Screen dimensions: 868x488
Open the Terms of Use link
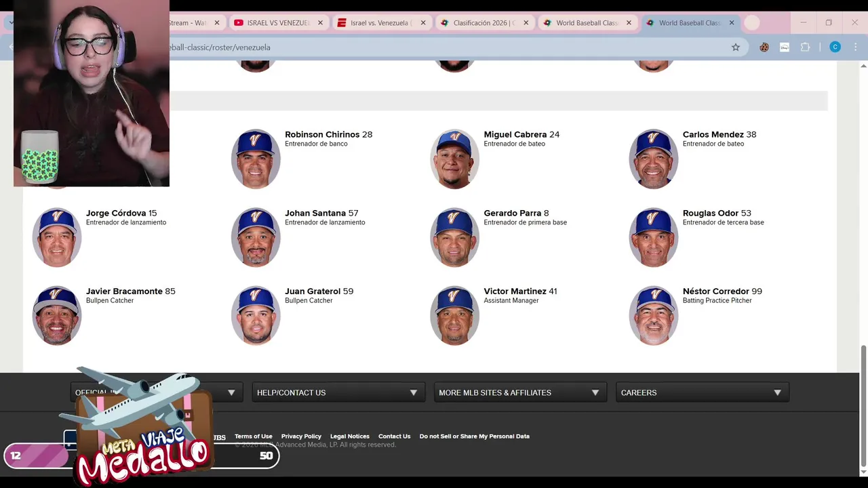point(253,436)
